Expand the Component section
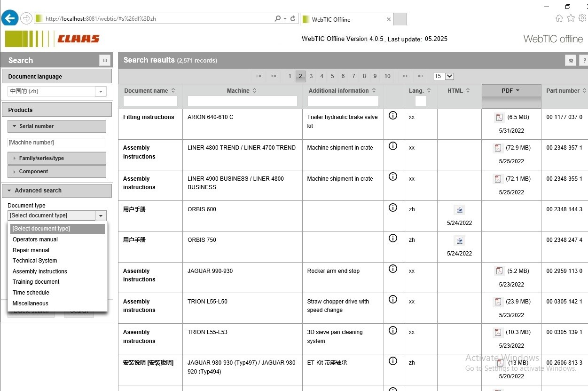 57,171
